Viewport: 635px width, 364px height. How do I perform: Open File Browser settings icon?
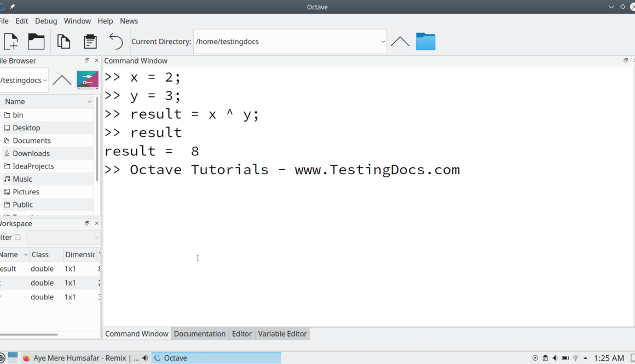point(88,80)
